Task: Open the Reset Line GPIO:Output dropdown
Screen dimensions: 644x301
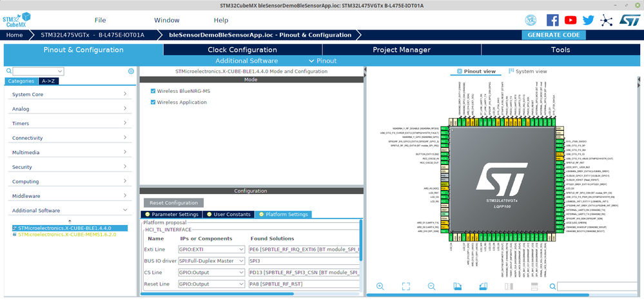Action: point(211,284)
